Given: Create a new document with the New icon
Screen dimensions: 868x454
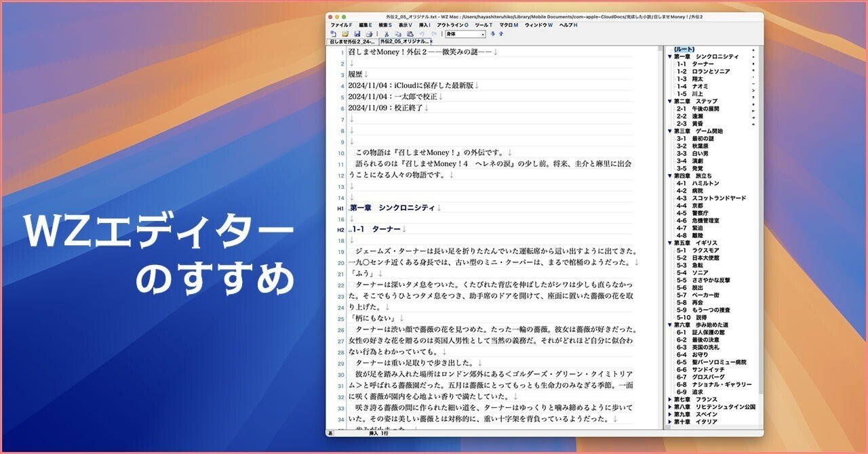Looking at the screenshot, I should tap(334, 34).
